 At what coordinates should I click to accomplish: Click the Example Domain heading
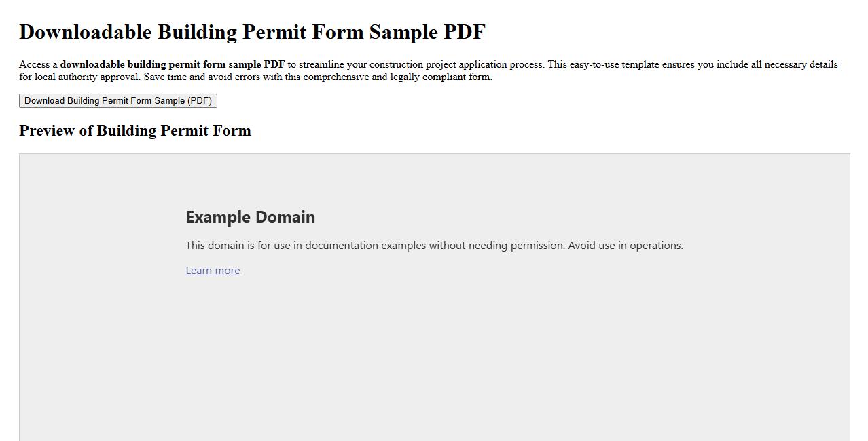250,216
